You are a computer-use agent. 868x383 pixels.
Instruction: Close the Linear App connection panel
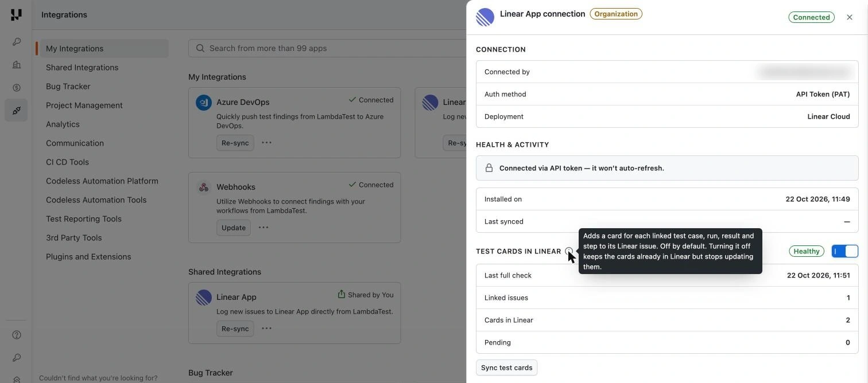tap(850, 17)
